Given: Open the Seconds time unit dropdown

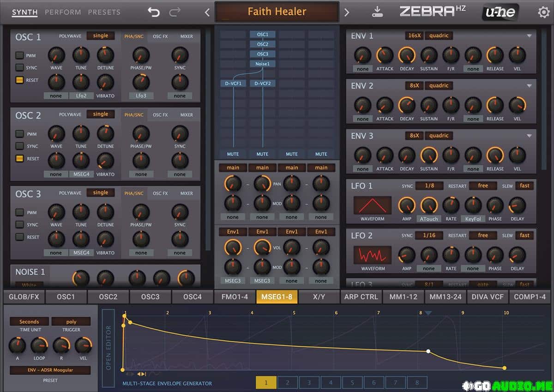Looking at the screenshot, I should (x=29, y=321).
